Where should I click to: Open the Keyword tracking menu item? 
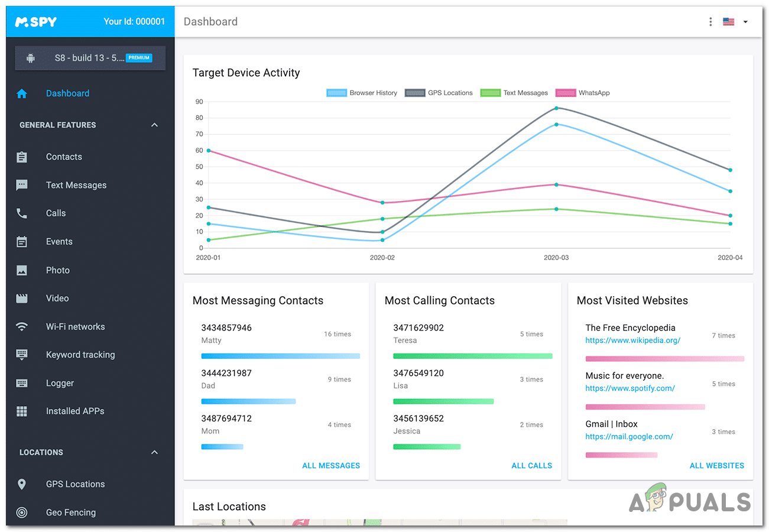click(x=80, y=355)
